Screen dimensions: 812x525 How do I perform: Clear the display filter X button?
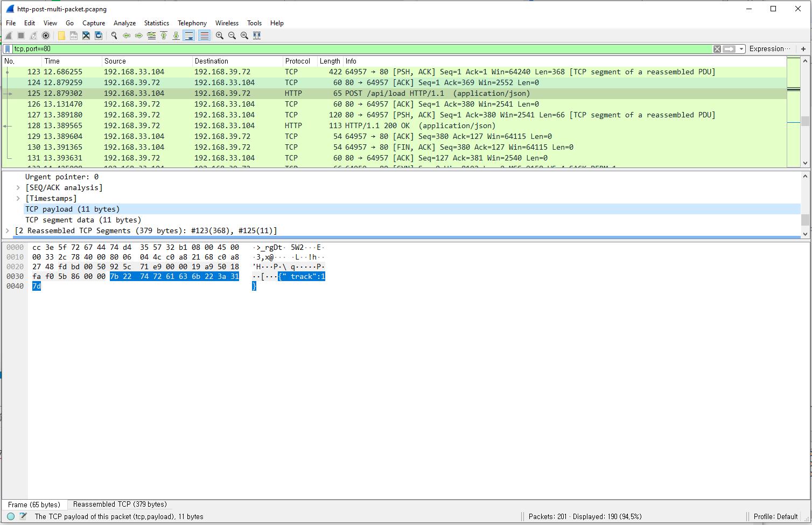(717, 49)
